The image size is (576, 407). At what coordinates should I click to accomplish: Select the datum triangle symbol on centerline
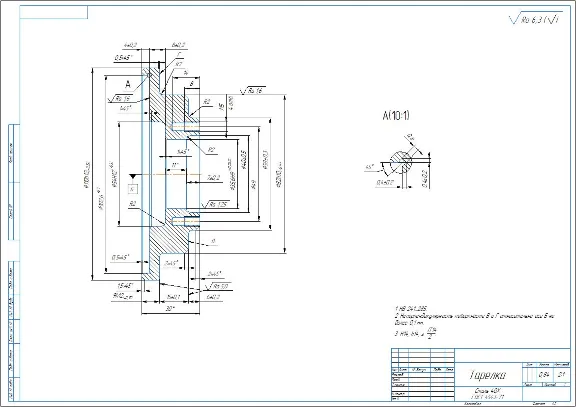[x=132, y=177]
